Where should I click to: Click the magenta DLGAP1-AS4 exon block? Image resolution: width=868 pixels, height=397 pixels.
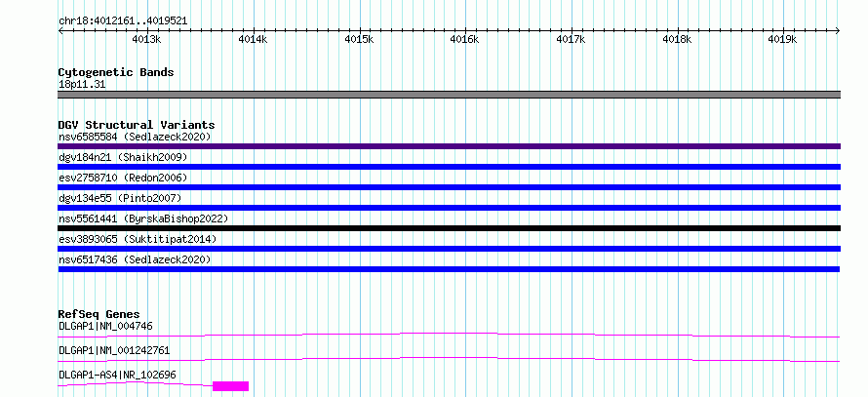coord(231,386)
